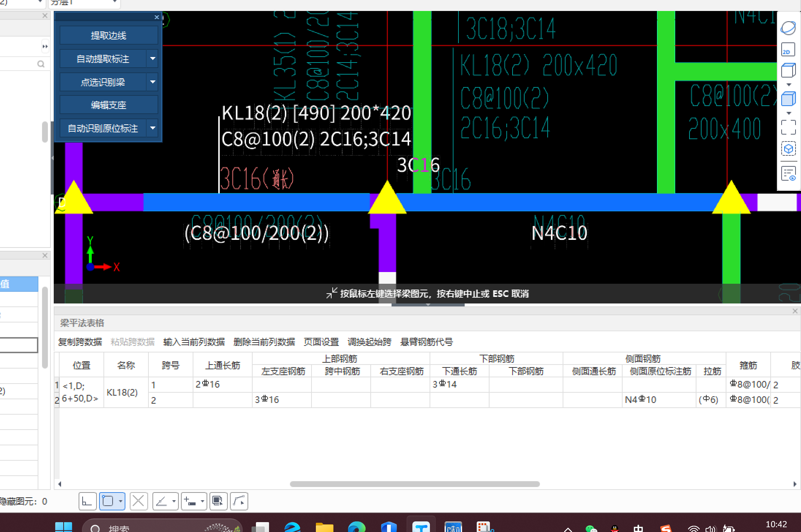Open dropdown under the wireframe cube icon

pyautogui.click(x=789, y=84)
